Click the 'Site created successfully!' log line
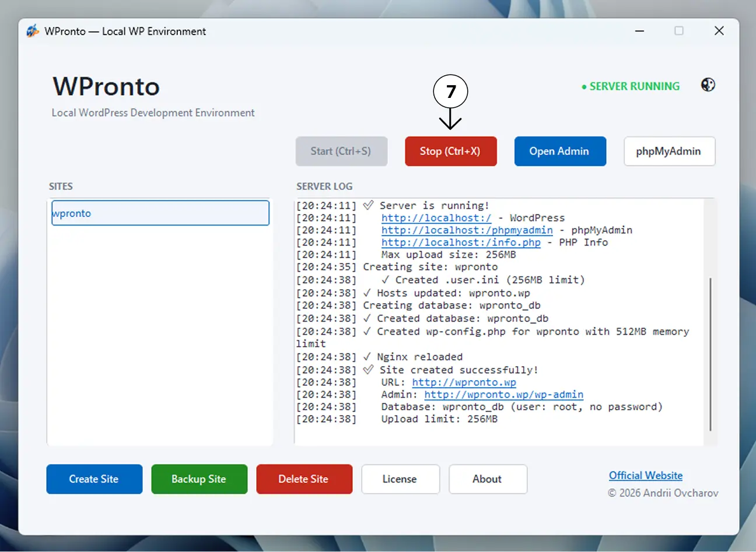Viewport: 756px width, 552px height. pyautogui.click(x=417, y=370)
